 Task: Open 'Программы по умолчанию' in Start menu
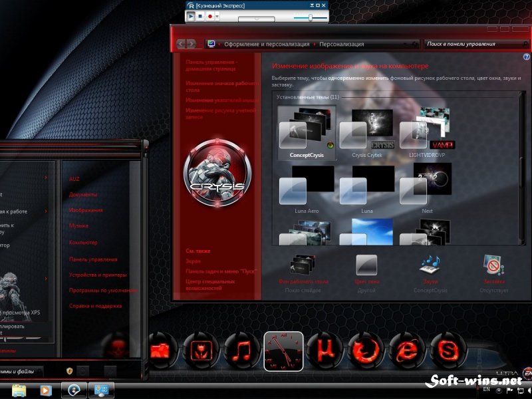(x=103, y=291)
